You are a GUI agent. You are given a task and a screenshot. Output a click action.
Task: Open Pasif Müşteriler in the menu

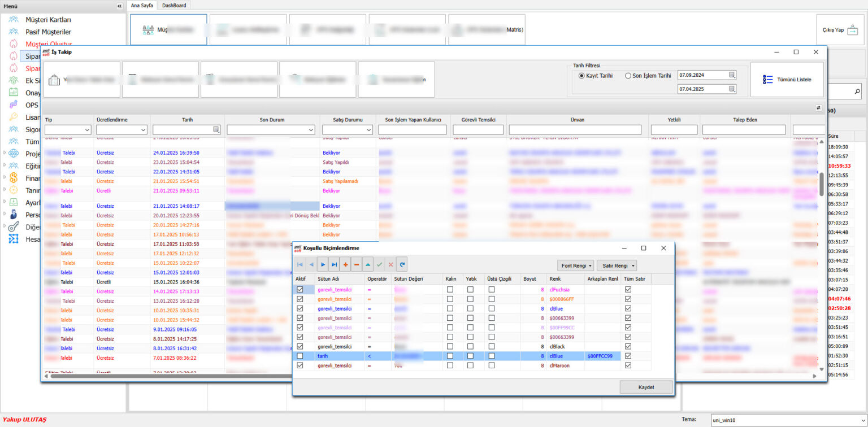pos(48,32)
